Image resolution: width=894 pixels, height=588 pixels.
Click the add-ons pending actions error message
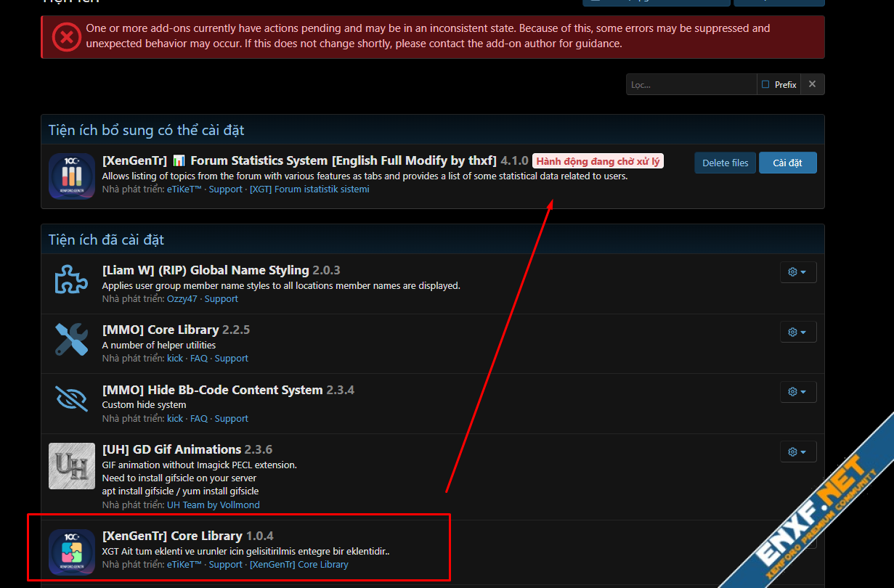click(428, 36)
